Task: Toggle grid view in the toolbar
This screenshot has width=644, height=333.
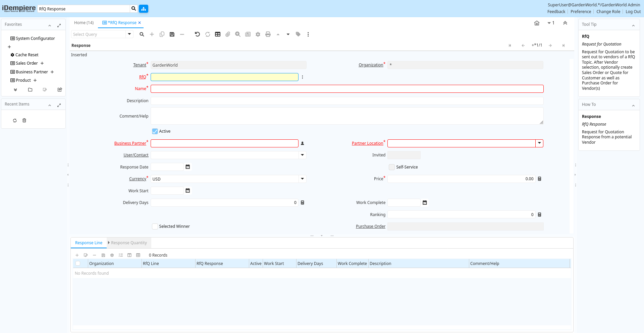Action: click(x=218, y=34)
